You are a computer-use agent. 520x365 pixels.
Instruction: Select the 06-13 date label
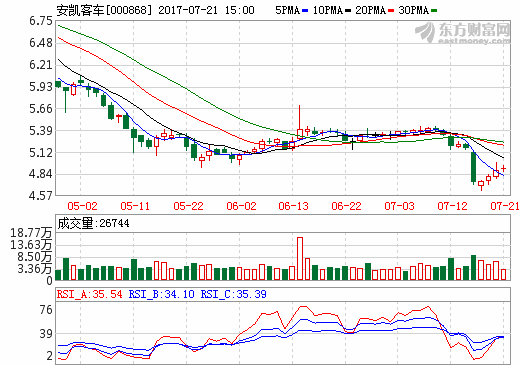[293, 206]
